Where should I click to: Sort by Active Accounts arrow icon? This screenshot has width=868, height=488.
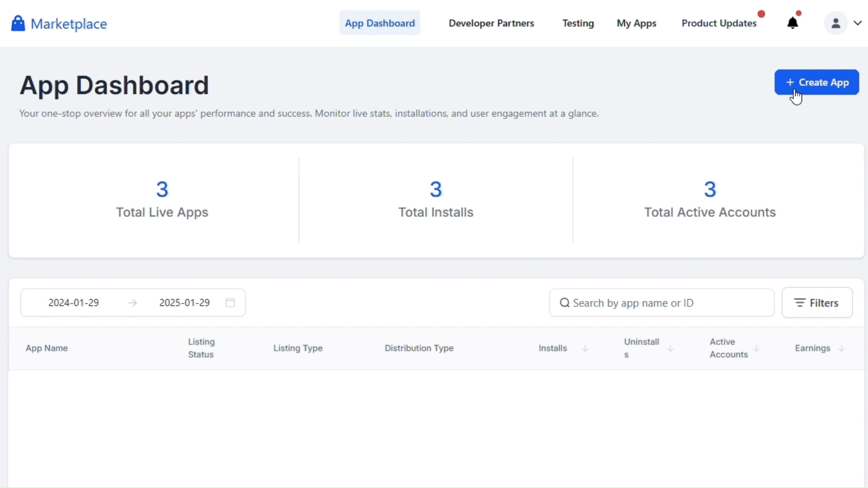[x=756, y=348]
